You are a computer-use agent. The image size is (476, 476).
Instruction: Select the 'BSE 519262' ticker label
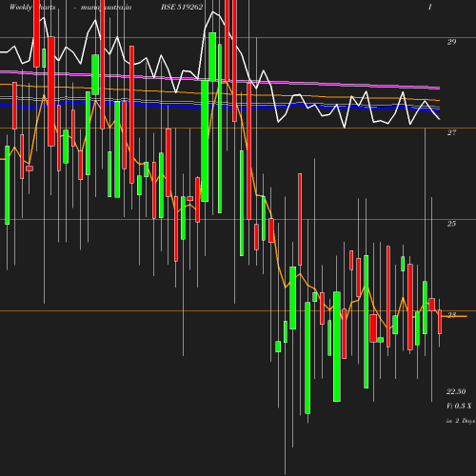tap(182, 7)
